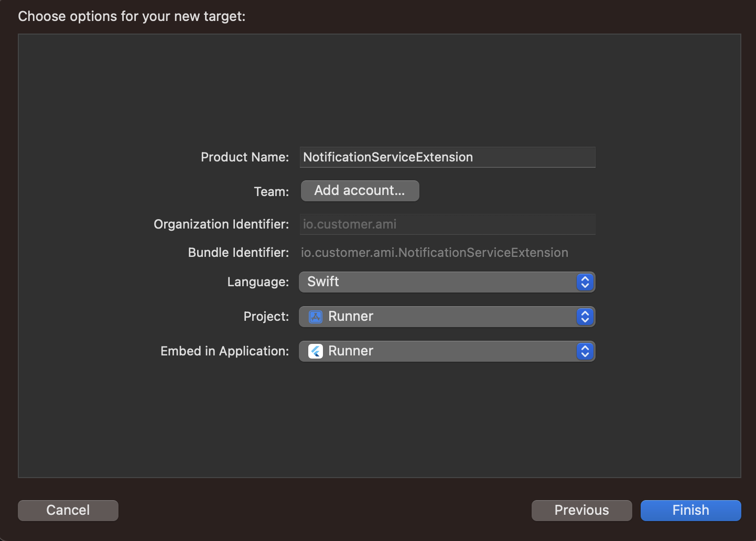Click the 'Choose options for your new target:' heading

tap(132, 16)
